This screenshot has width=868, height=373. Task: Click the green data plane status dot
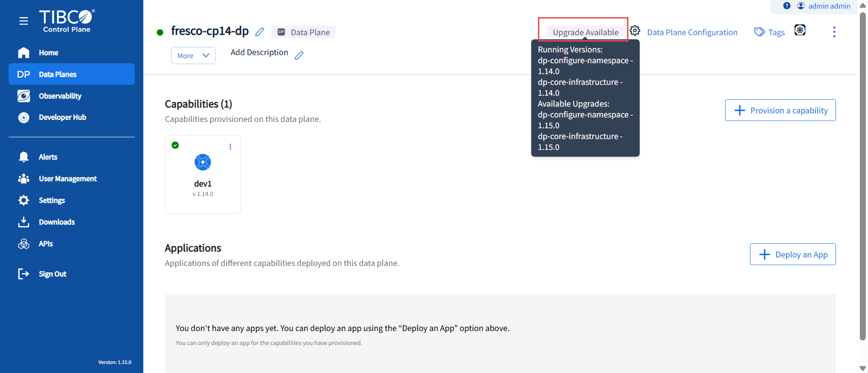point(160,33)
